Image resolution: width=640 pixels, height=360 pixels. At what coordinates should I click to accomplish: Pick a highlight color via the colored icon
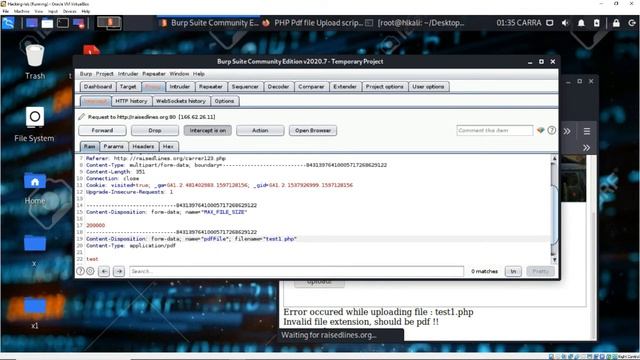[541, 131]
